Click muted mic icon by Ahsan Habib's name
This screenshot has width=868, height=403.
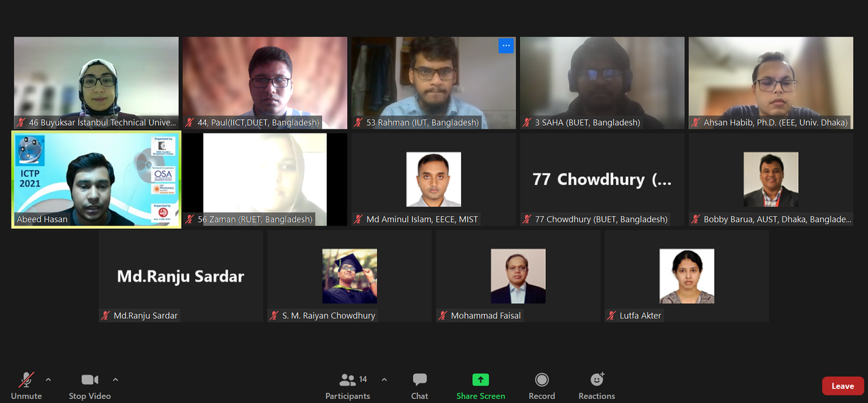click(696, 123)
